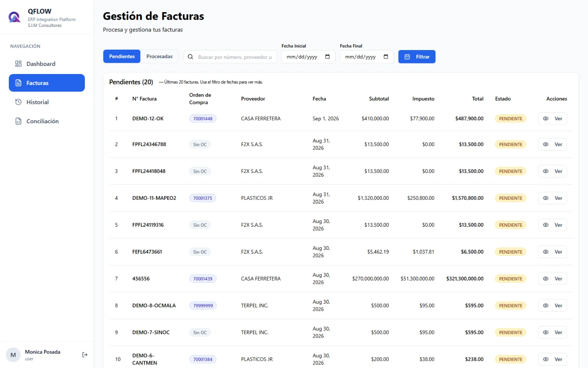588x368 pixels.
Task: Open Ver for invoice DEMO-11-MAPEO2
Action: click(552, 198)
